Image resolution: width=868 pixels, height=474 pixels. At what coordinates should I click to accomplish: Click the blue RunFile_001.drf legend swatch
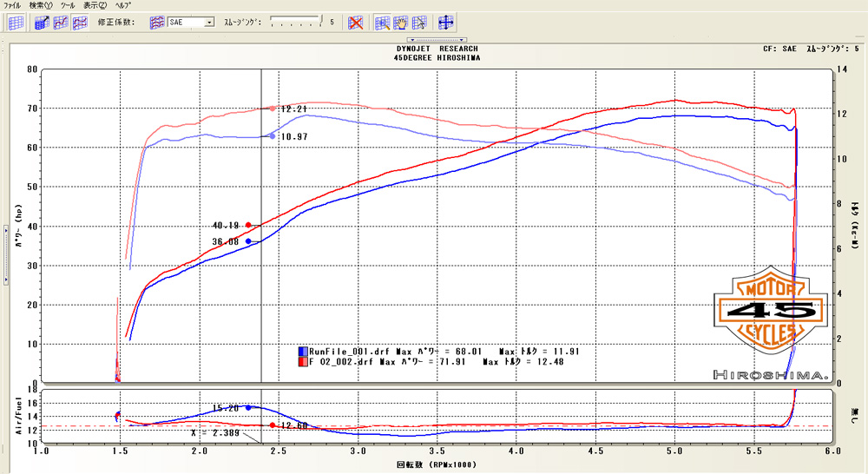click(303, 351)
